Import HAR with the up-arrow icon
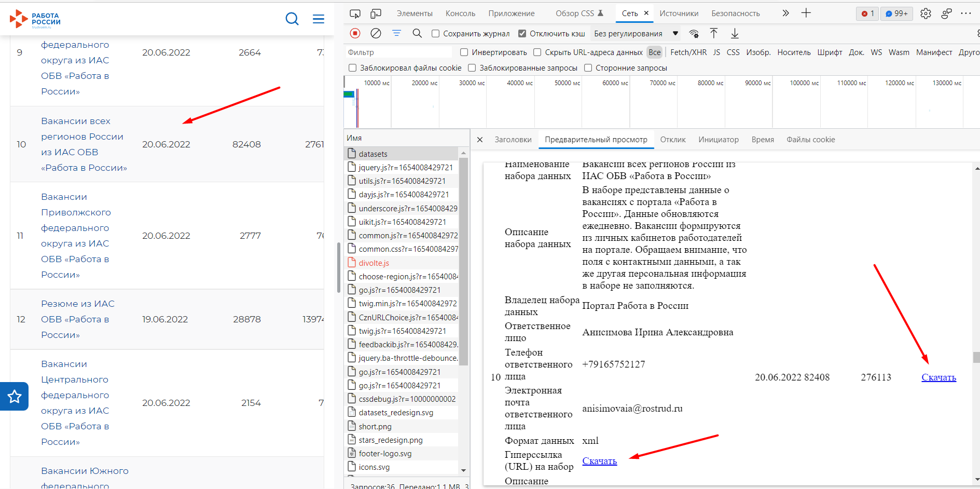The height and width of the screenshot is (489, 980). pyautogui.click(x=714, y=33)
